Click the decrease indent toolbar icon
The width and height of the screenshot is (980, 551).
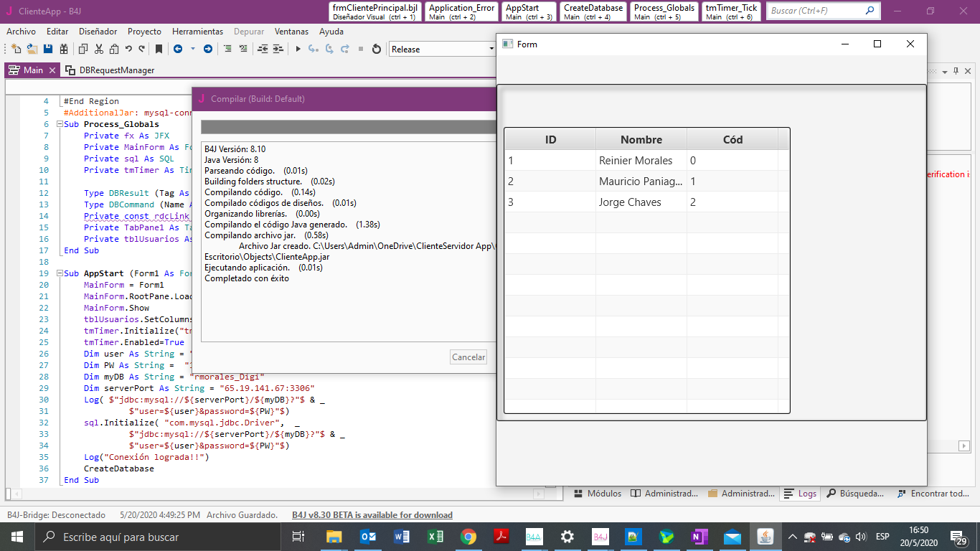point(262,49)
